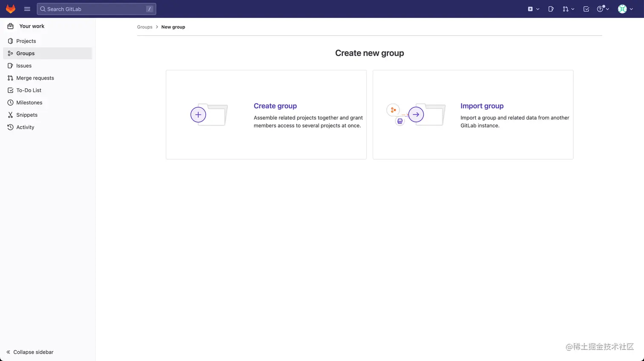Click the Activity history icon
The image size is (644, 361).
10,127
